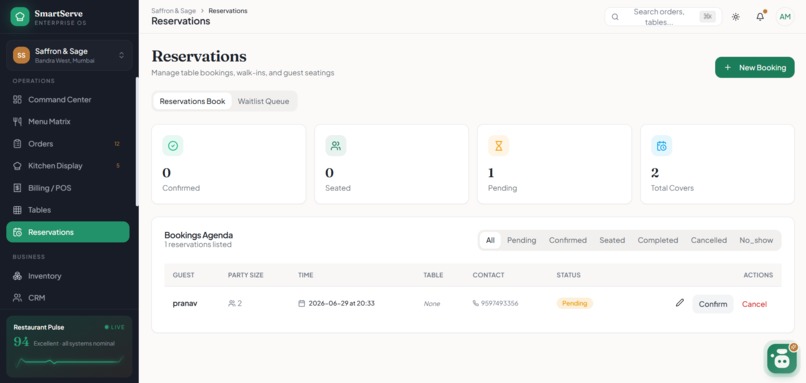Click the Confirmed checkmark stat icon
The width and height of the screenshot is (806, 383).
[x=173, y=146]
